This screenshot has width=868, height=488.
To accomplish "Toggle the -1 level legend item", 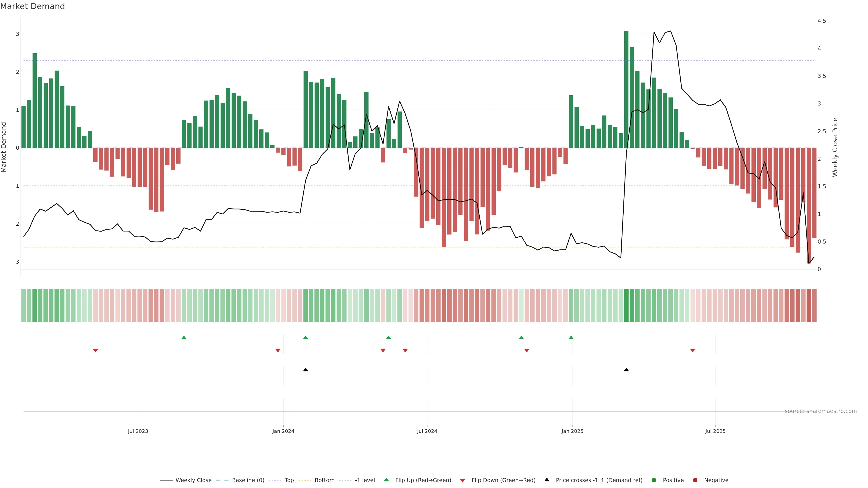I will (x=365, y=480).
